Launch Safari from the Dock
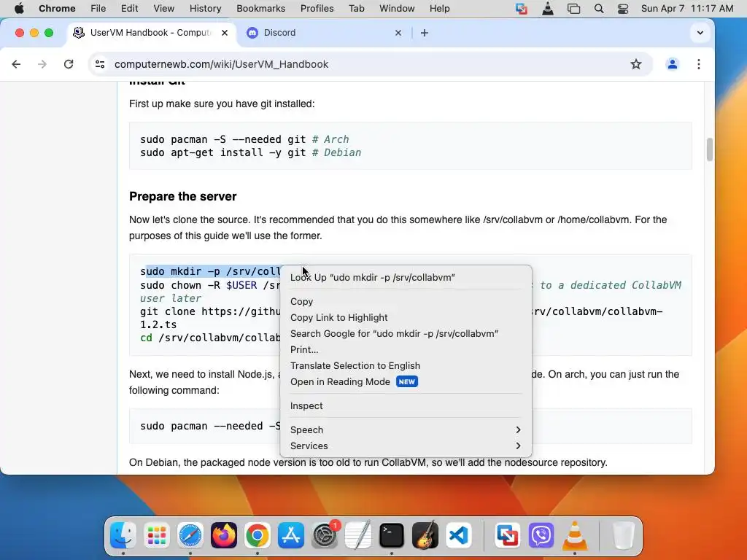This screenshot has height=560, width=747. tap(190, 535)
